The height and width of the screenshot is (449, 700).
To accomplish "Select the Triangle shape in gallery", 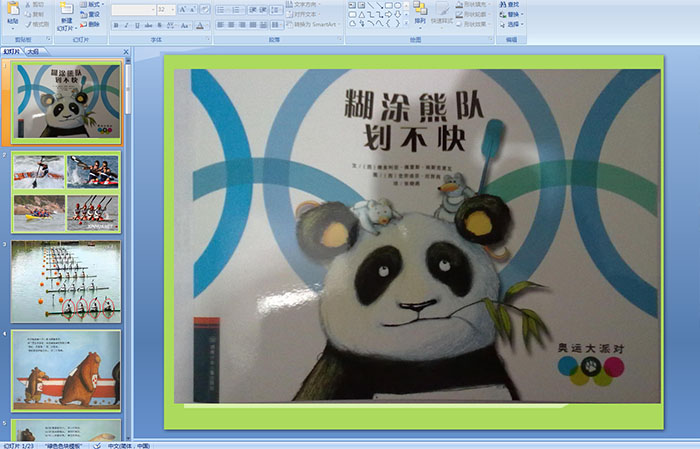I will [x=361, y=14].
